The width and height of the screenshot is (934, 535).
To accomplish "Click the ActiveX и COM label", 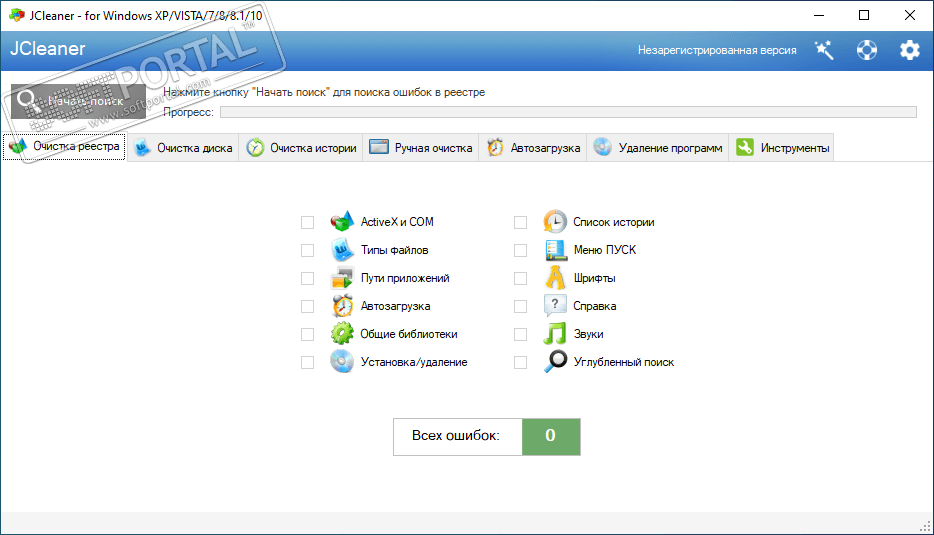I will click(x=397, y=222).
